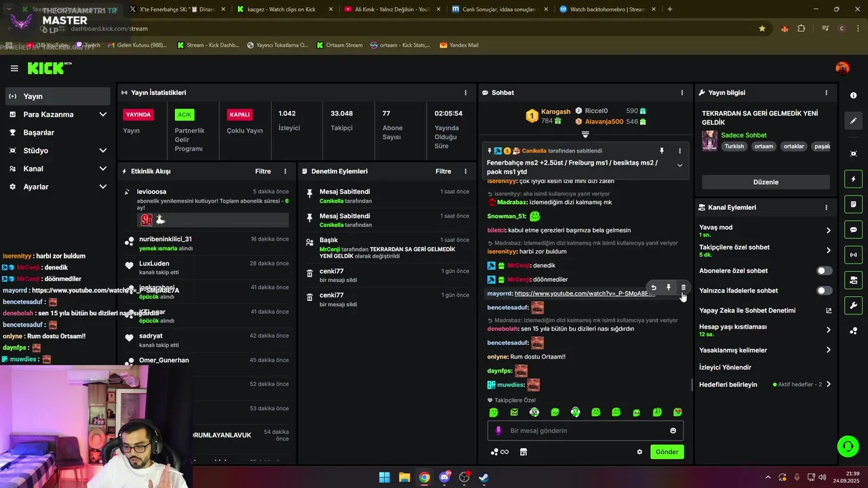Open Yayın İstatistikleri three-dot menu
The height and width of the screenshot is (488, 868).
(x=465, y=93)
